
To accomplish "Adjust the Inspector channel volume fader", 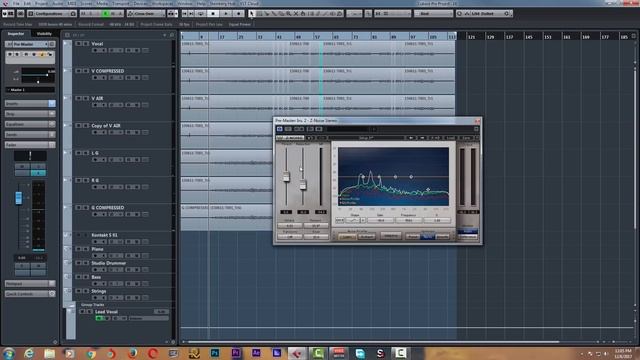I will point(19,198).
